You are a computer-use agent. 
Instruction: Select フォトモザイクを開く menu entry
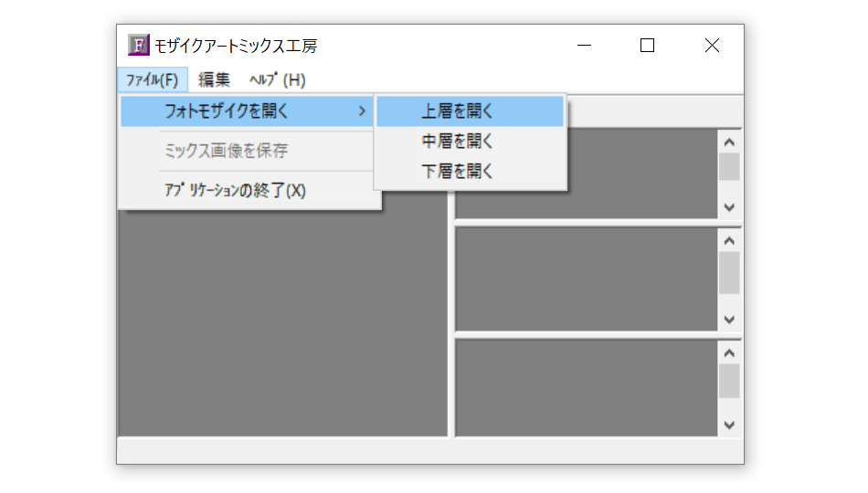click(x=247, y=111)
